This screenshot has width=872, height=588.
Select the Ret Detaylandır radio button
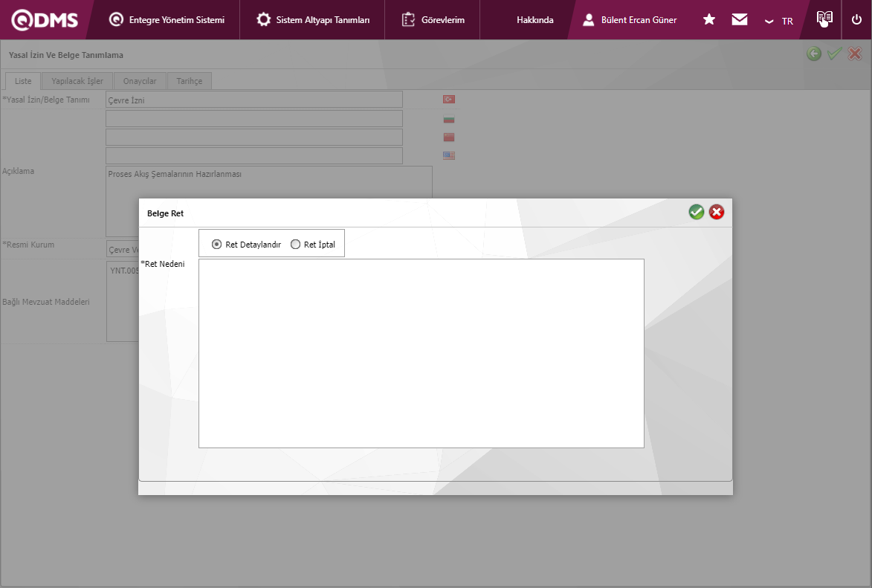(x=216, y=245)
